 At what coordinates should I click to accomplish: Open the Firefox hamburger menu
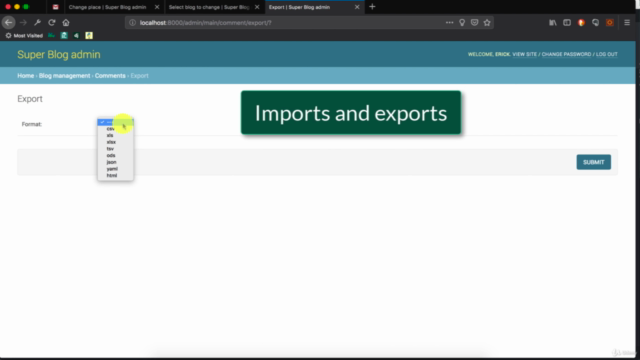coord(627,22)
